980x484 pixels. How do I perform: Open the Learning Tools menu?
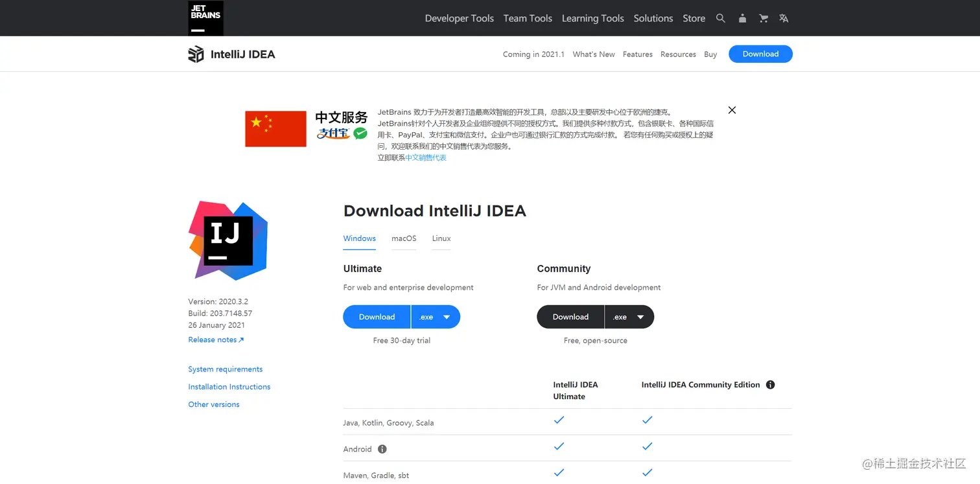click(x=592, y=18)
